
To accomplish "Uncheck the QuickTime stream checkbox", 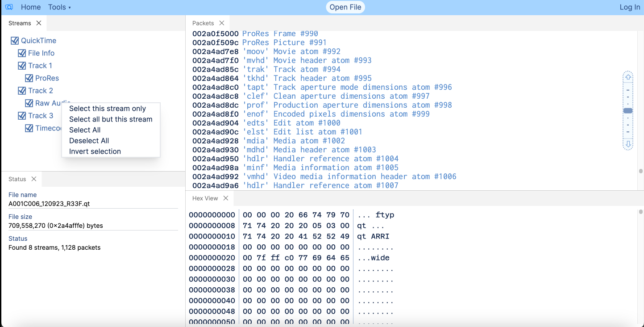I will coord(14,40).
